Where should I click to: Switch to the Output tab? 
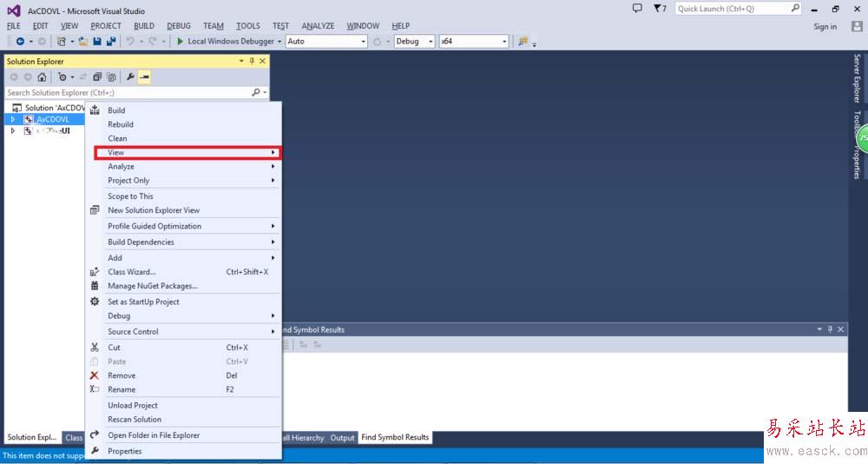click(x=342, y=437)
